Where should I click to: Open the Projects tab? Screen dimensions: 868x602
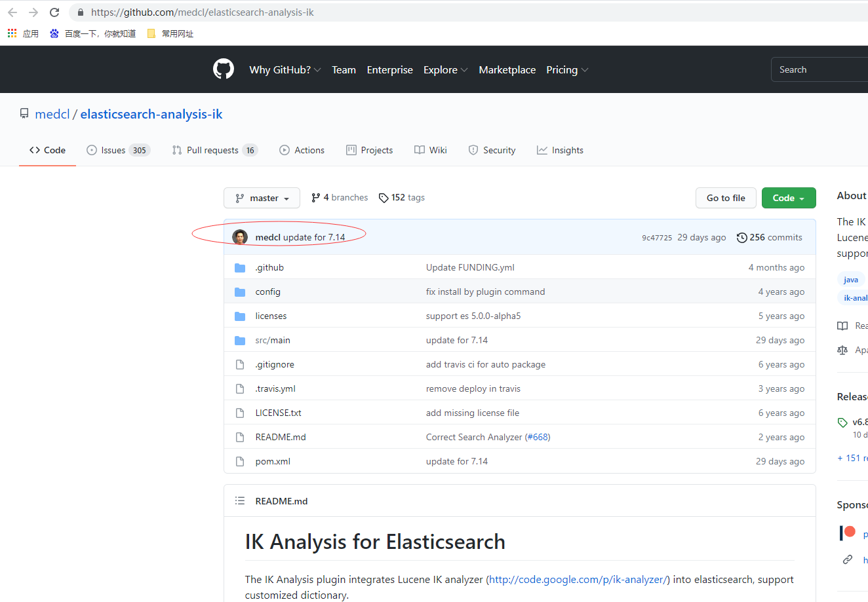pos(370,150)
